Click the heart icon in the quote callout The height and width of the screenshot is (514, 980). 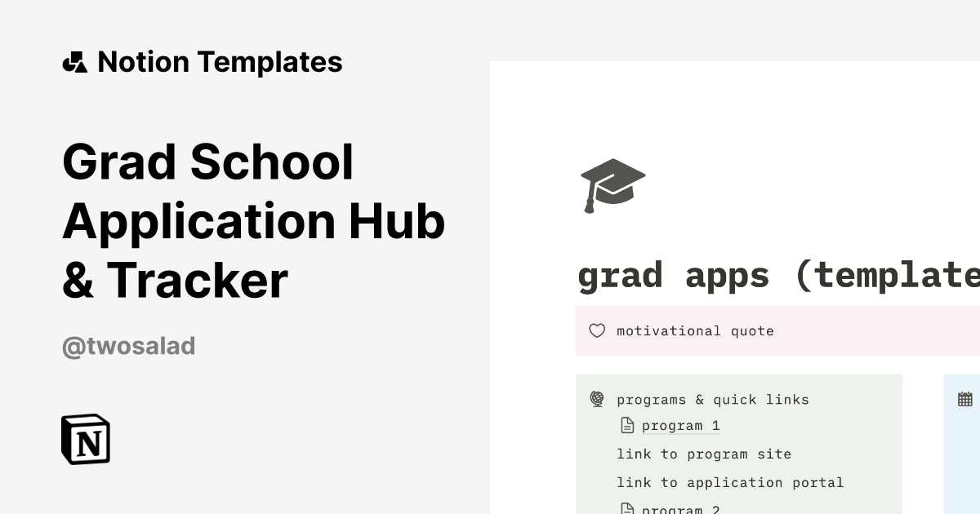click(x=597, y=330)
